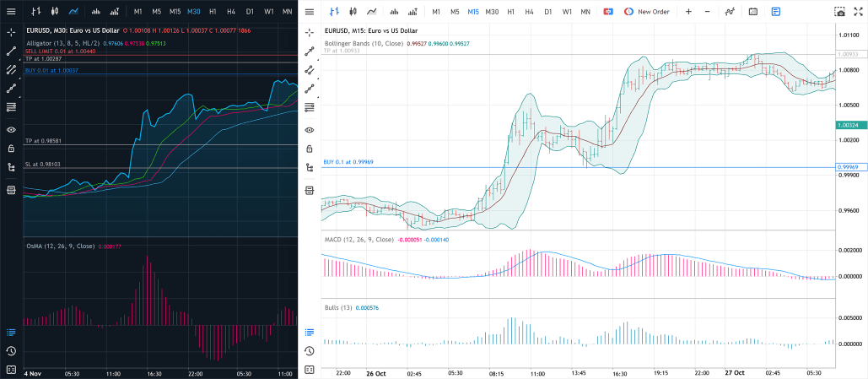The width and height of the screenshot is (868, 379).
Task: Expand the trend line tool group in the dark chart
Action: (x=11, y=51)
